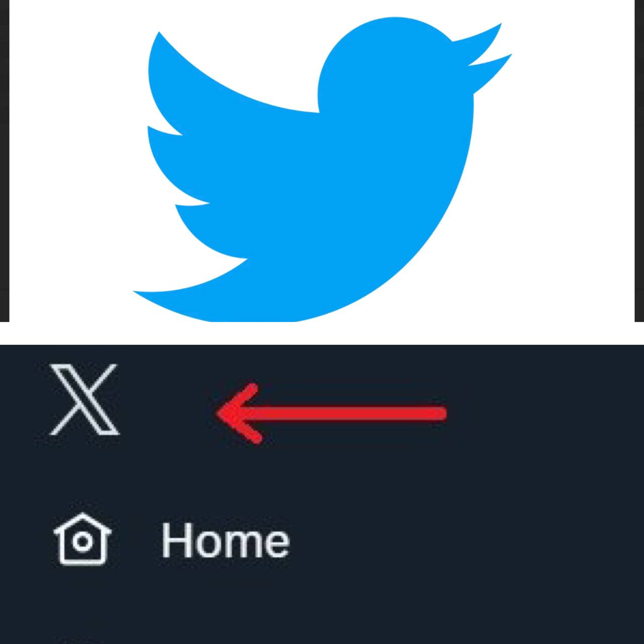The image size is (644, 644).
Task: Select the Home menu label
Action: pos(225,540)
